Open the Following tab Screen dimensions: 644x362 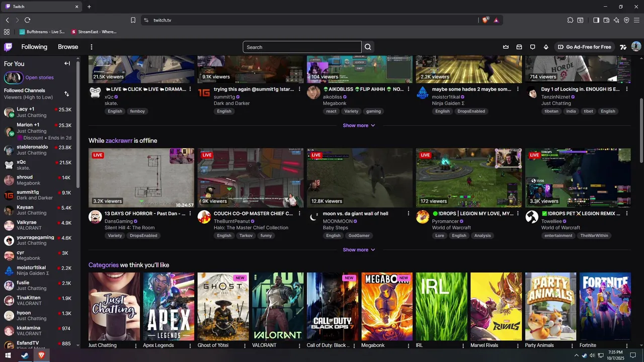point(34,47)
